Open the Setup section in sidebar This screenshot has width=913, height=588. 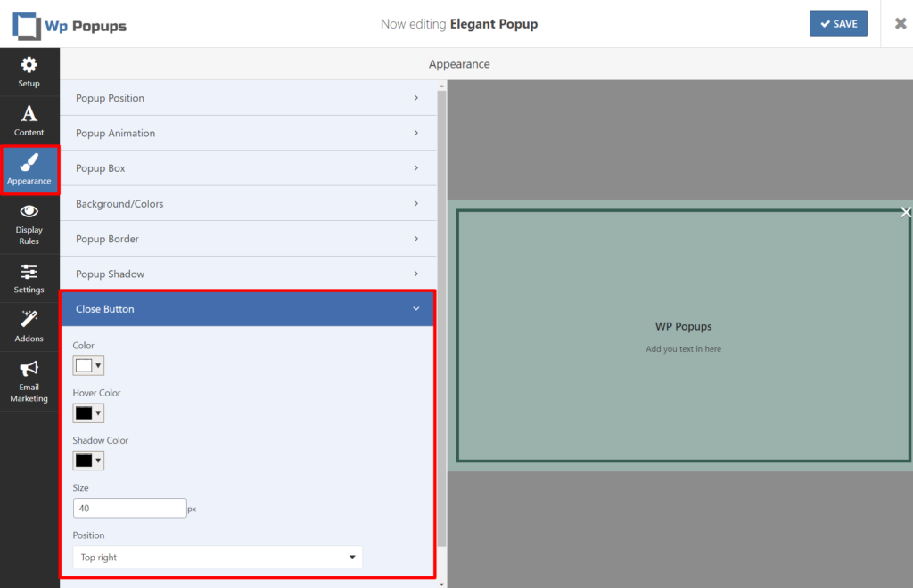tap(29, 71)
